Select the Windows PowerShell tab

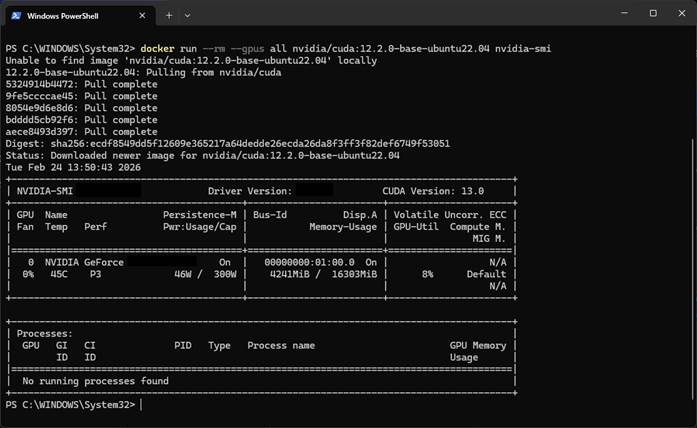pos(77,14)
